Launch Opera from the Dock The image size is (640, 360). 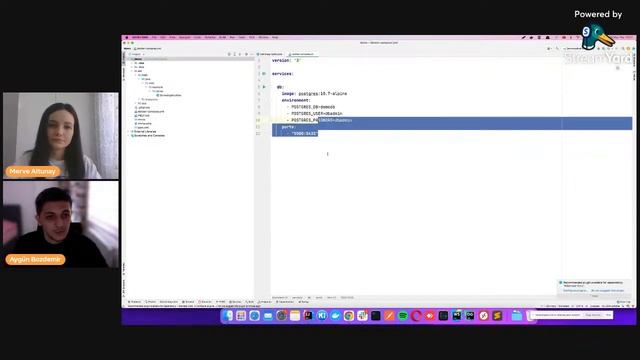pos(416,316)
